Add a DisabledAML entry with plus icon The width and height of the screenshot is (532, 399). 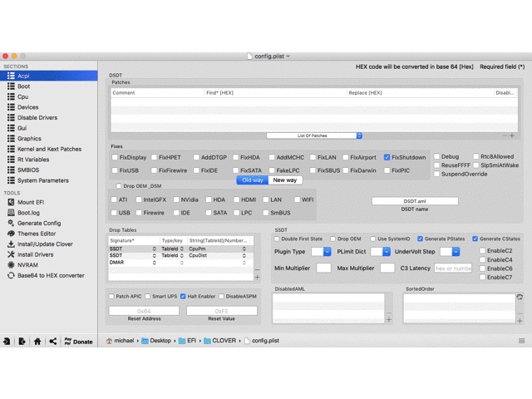pos(389,319)
